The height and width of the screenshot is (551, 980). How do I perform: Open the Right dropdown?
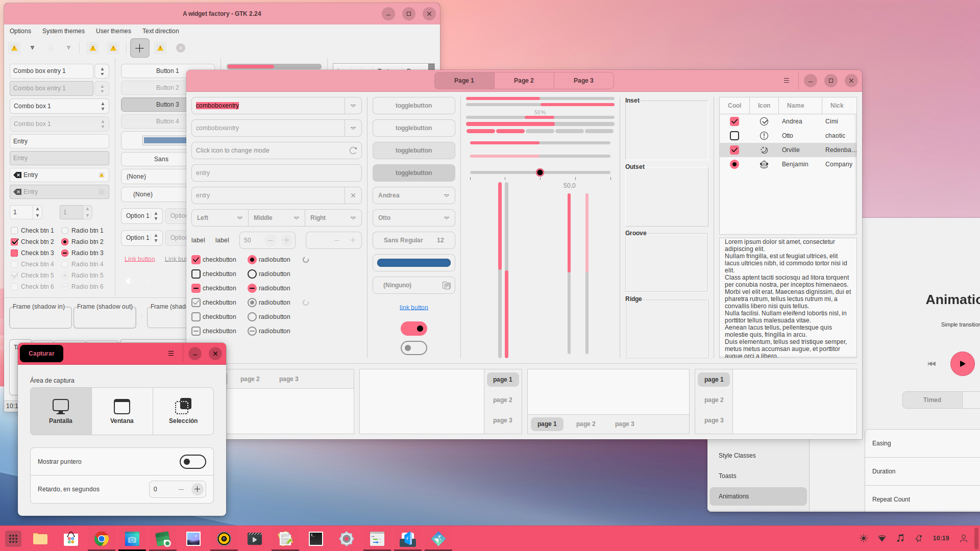(x=333, y=218)
